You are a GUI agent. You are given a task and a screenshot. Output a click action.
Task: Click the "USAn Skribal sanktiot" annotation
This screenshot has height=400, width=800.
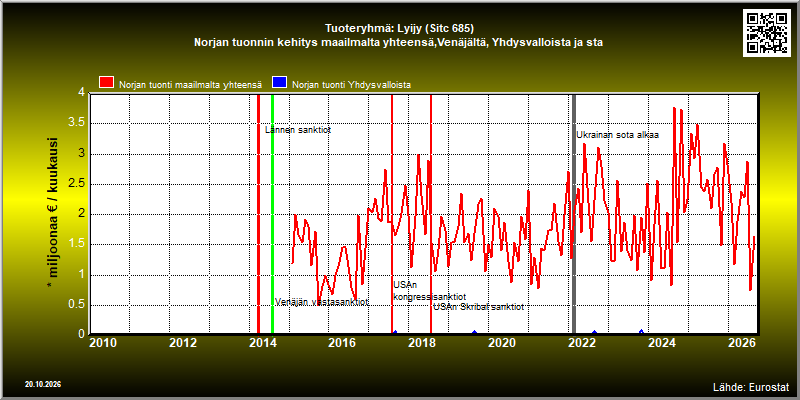point(479,307)
